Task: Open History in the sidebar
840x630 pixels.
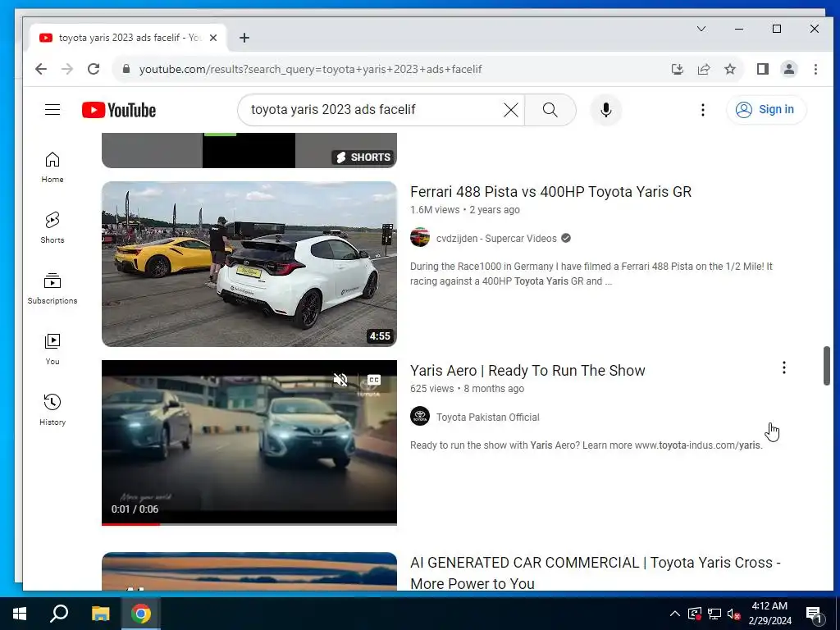Action: coord(52,410)
